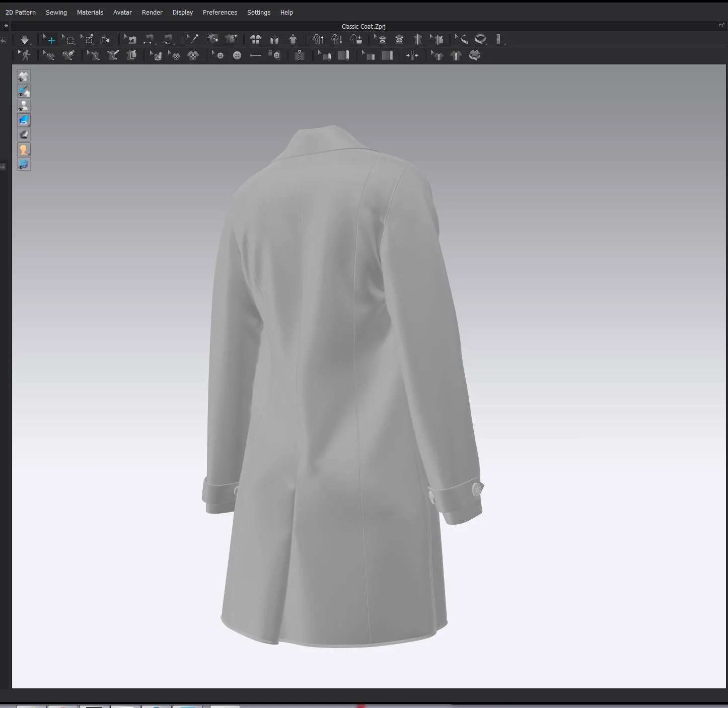The height and width of the screenshot is (708, 728).
Task: Open the Materials menu
Action: pyautogui.click(x=90, y=12)
